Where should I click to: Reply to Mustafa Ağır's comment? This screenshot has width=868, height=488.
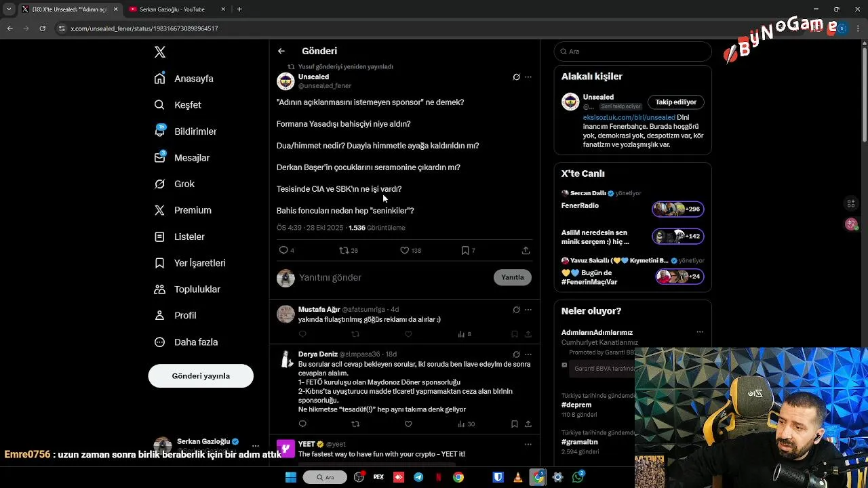tap(302, 334)
